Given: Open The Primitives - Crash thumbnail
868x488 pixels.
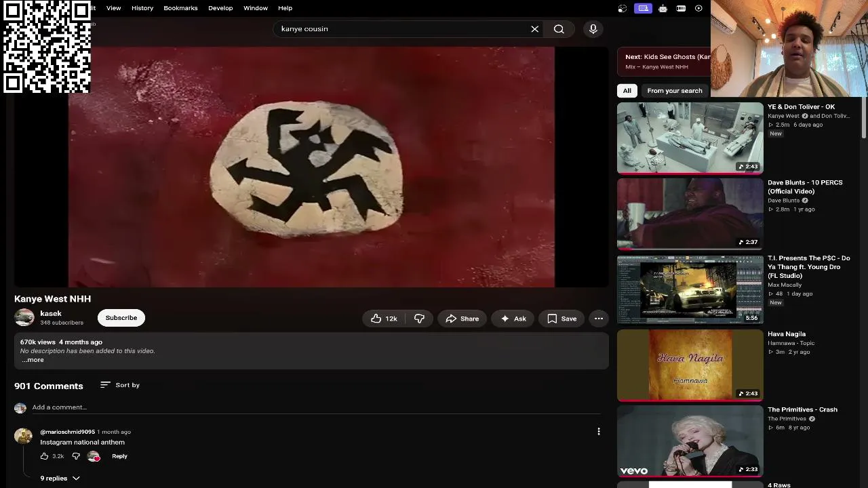Looking at the screenshot, I should (x=690, y=442).
